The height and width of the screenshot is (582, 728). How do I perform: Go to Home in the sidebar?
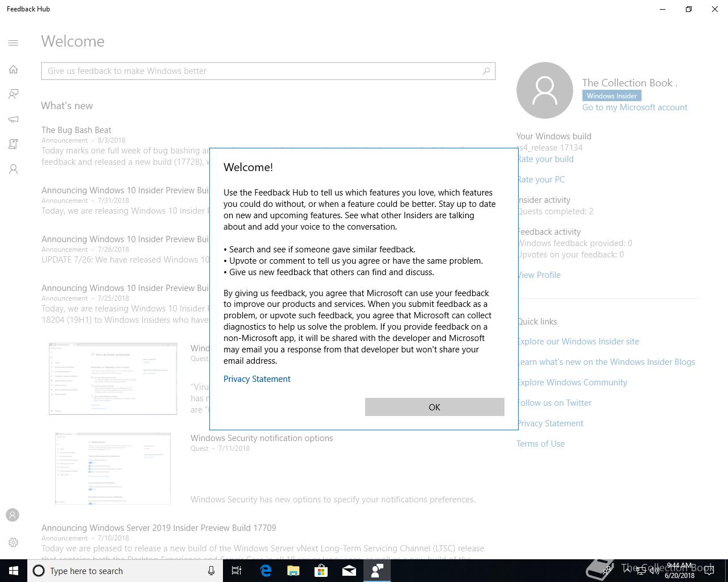[14, 69]
